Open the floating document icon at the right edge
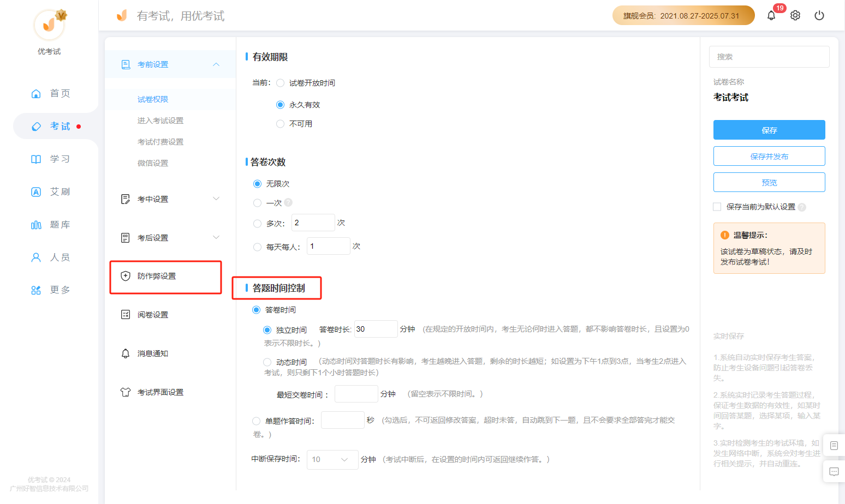Screen dimensions: 845x504 point(834,446)
